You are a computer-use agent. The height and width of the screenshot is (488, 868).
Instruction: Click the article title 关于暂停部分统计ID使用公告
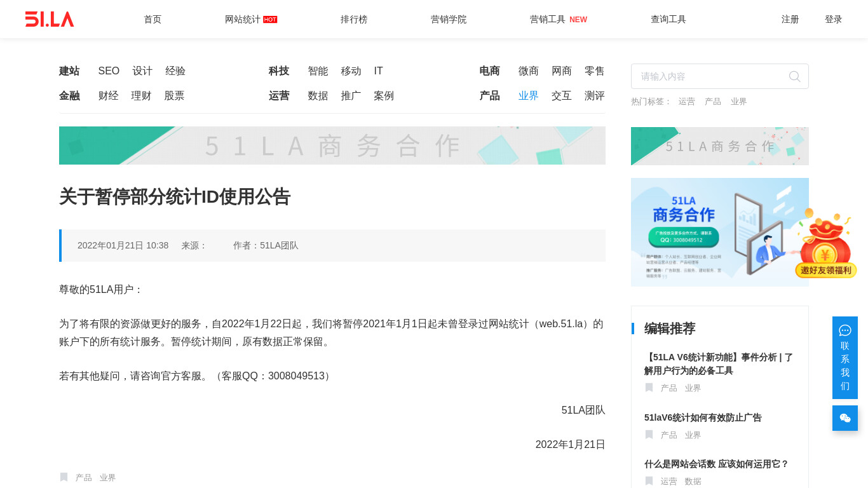[175, 197]
